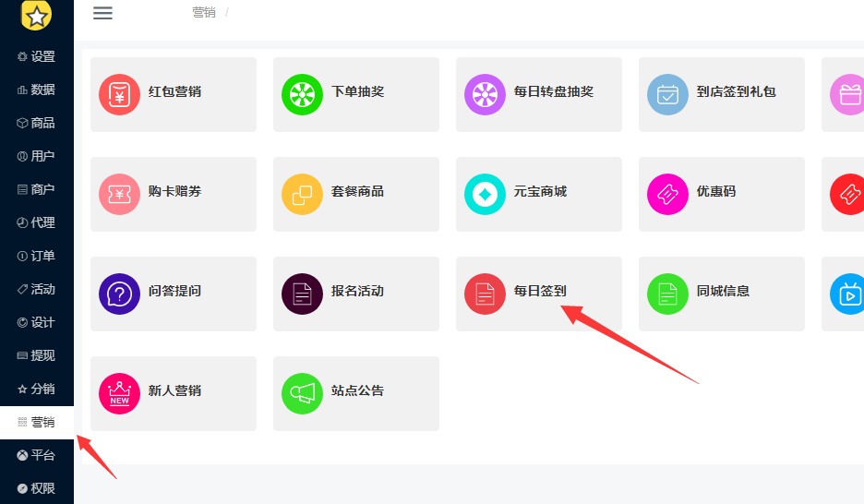Open 权限 in the sidebar
Viewport: 864px width, 504px height.
click(x=36, y=488)
